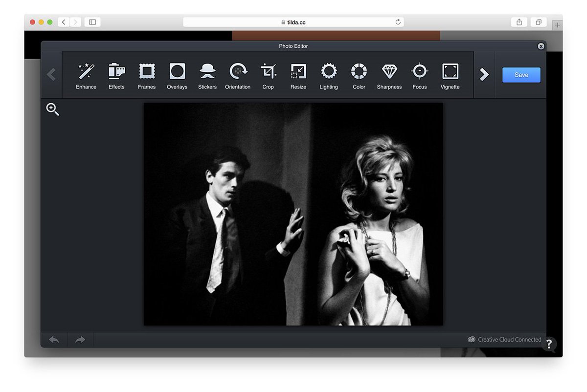Screen dimensions: 587x392
Task: Open the Lighting adjustment tool
Action: coord(329,76)
